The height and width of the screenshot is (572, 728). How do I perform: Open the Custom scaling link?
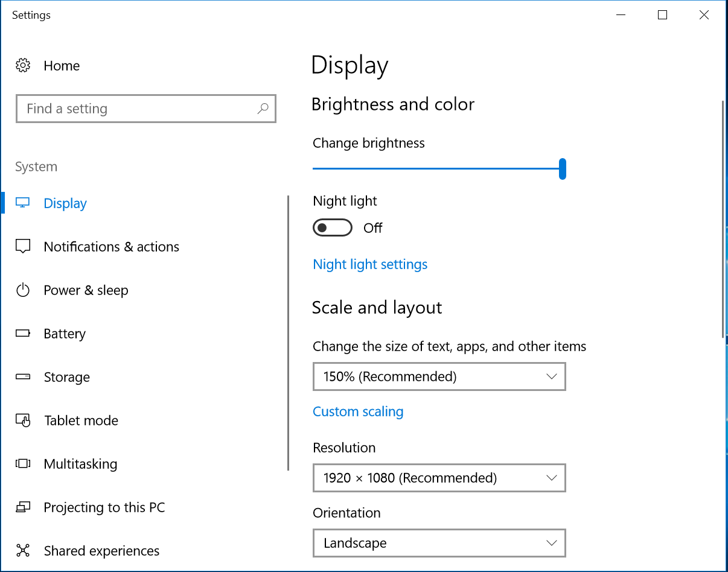click(358, 412)
